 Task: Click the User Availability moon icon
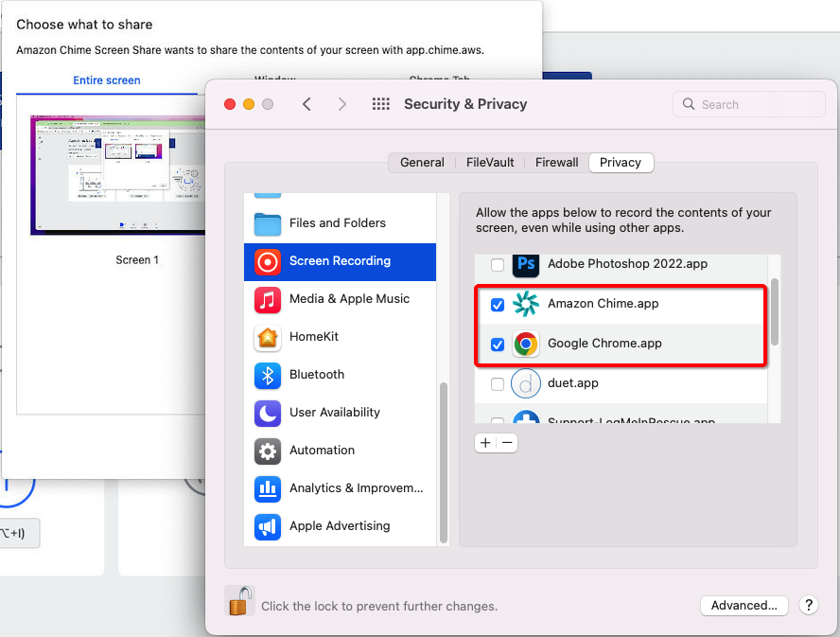click(268, 414)
